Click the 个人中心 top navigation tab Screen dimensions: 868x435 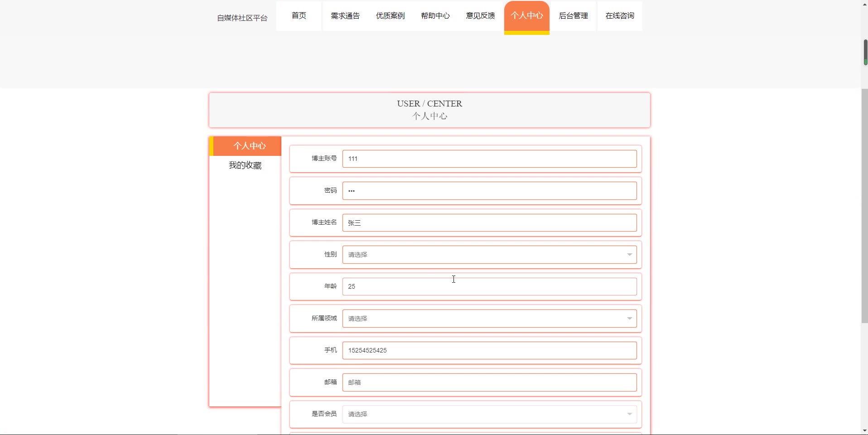tap(526, 16)
